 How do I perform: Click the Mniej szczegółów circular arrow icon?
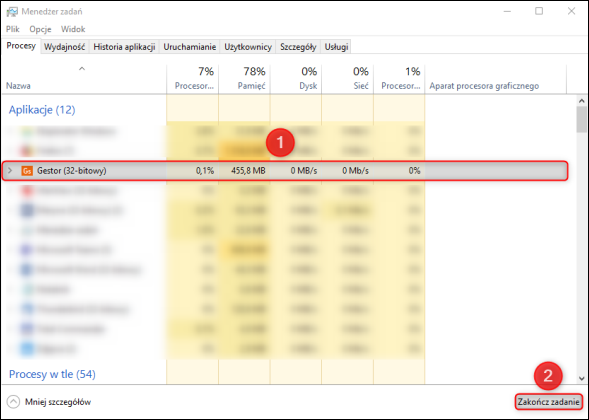tap(13, 402)
